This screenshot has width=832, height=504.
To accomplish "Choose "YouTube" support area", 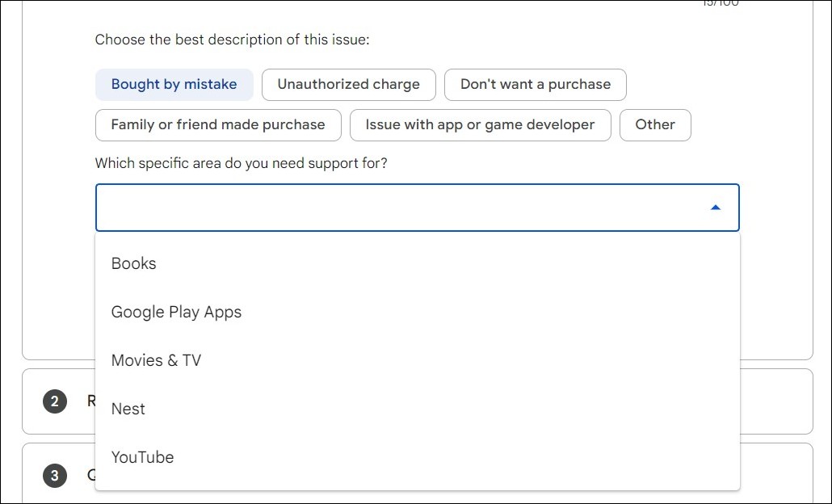I will 142,457.
